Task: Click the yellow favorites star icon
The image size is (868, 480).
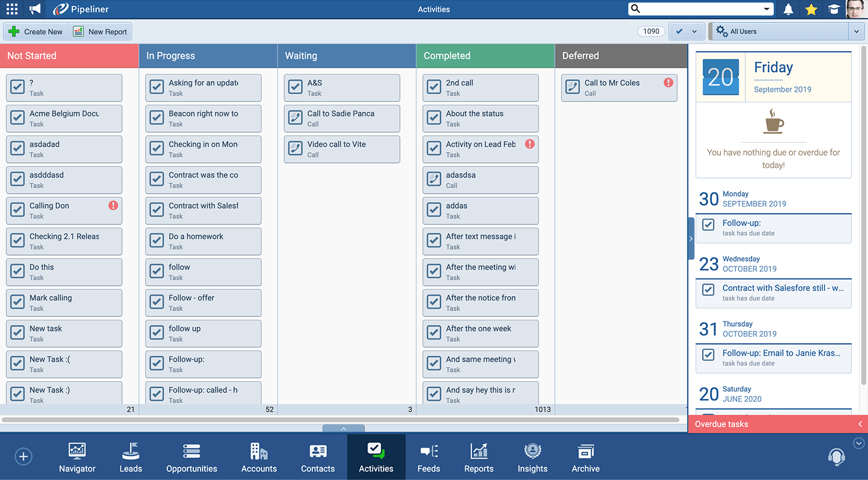Action: click(811, 9)
